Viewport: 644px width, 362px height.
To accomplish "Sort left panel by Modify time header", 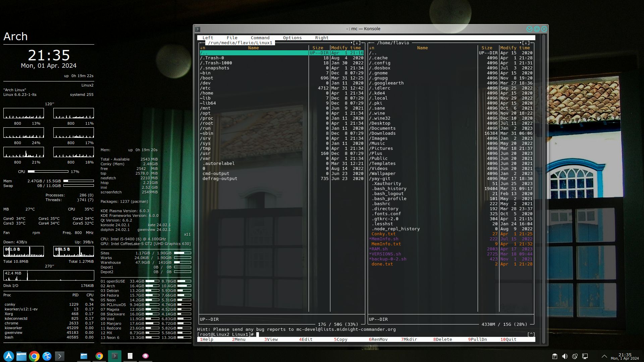I will tap(346, 48).
